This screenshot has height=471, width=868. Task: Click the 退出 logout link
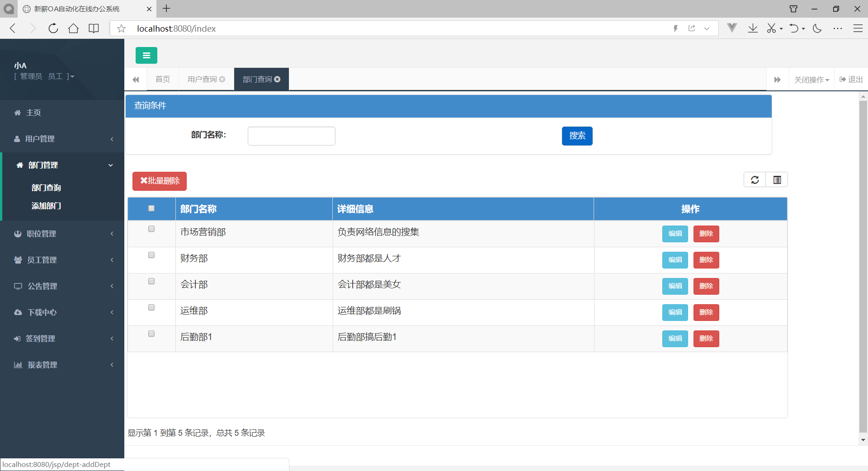[x=851, y=80]
